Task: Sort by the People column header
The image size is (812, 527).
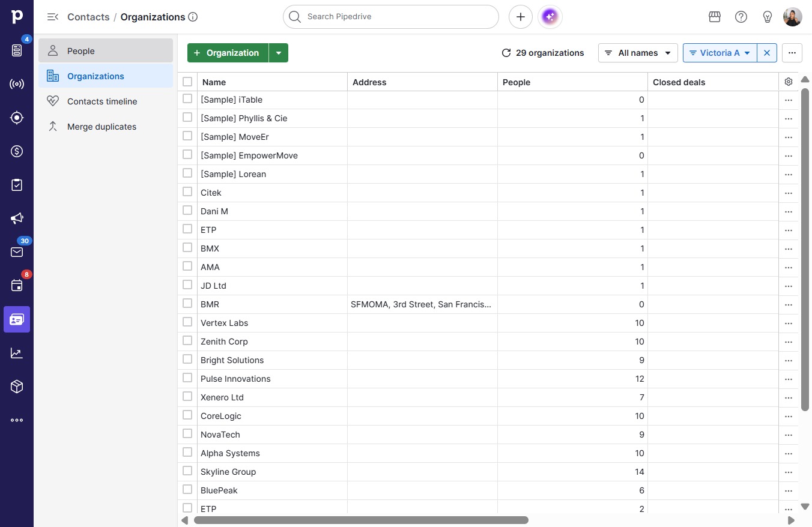Action: pos(572,82)
